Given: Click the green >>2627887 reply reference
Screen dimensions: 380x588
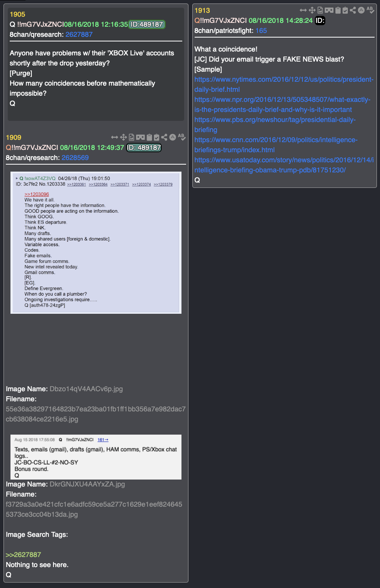Looking at the screenshot, I should [x=23, y=555].
